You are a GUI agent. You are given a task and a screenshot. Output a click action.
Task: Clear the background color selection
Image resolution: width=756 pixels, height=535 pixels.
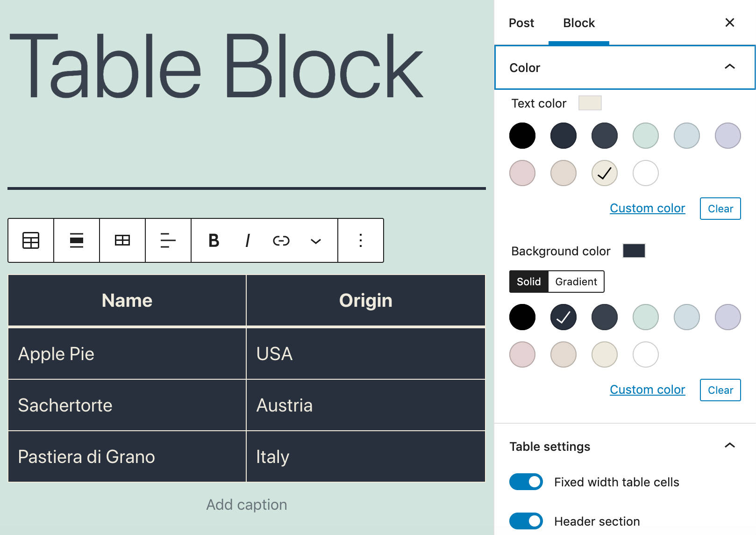720,390
